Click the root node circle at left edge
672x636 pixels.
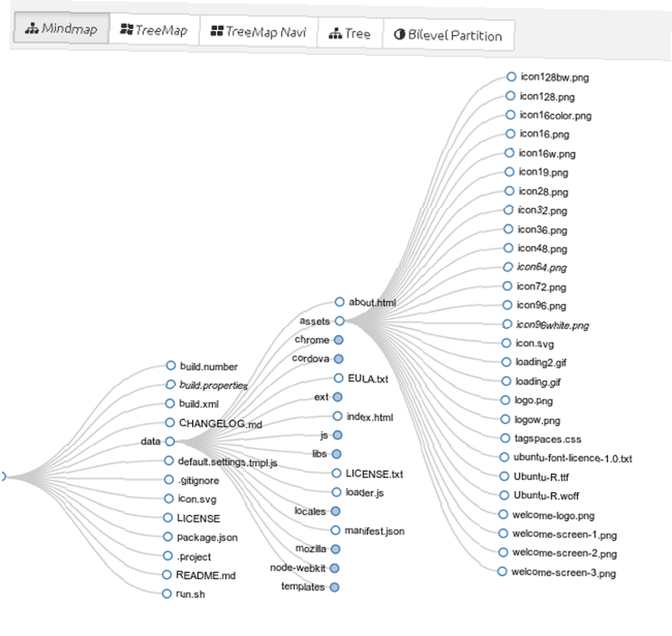pyautogui.click(x=3, y=477)
